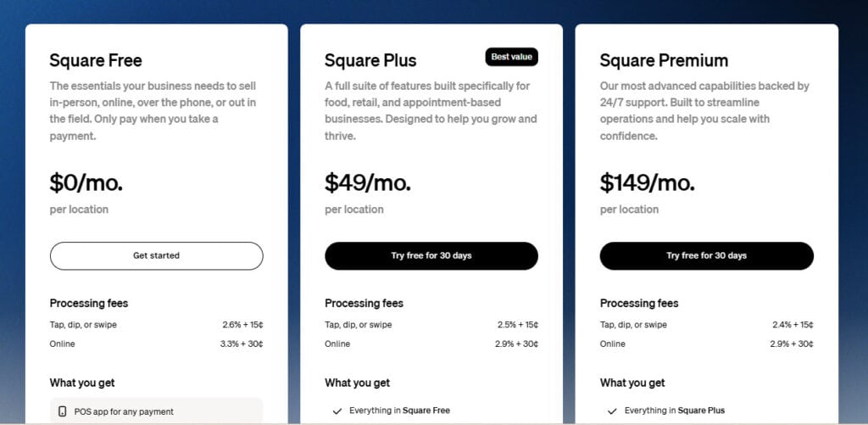Click the Square Plus plan heading

370,60
